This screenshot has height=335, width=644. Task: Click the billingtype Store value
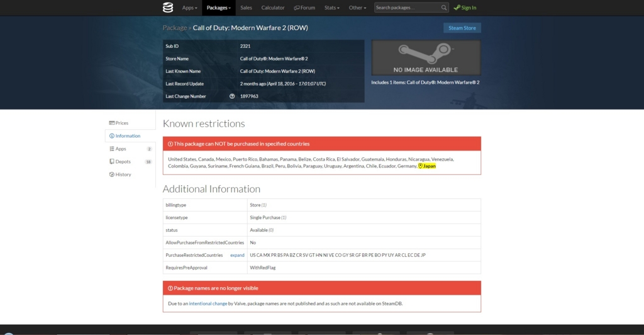coord(258,205)
